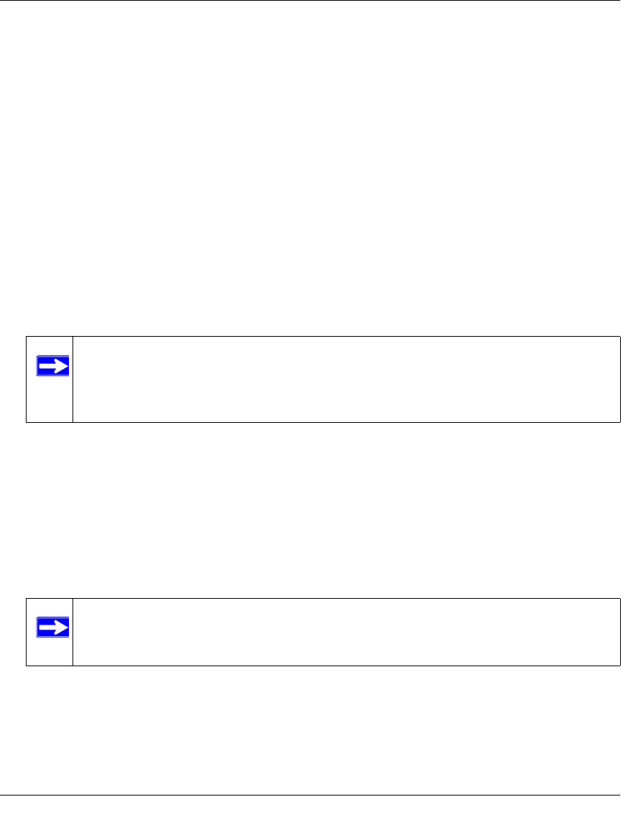Screen dimensions: 621x840
Task: Click inside the lower empty note box
Action: click(x=346, y=632)
